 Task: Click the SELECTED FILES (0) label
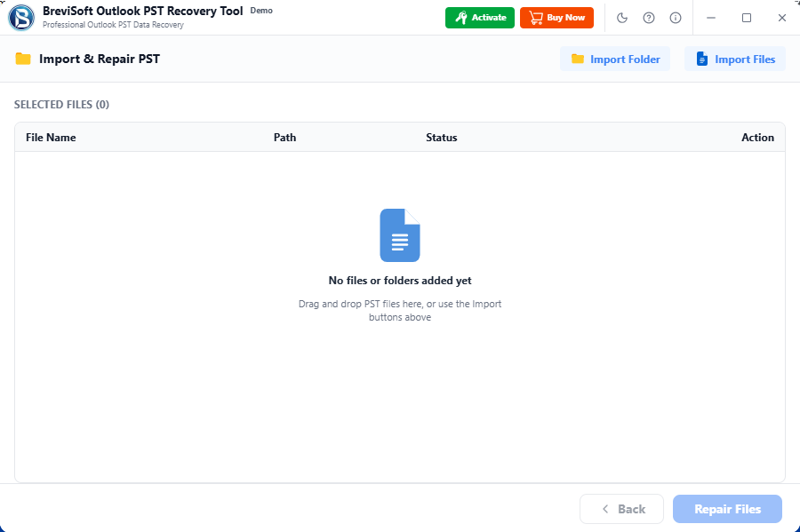pyautogui.click(x=61, y=105)
